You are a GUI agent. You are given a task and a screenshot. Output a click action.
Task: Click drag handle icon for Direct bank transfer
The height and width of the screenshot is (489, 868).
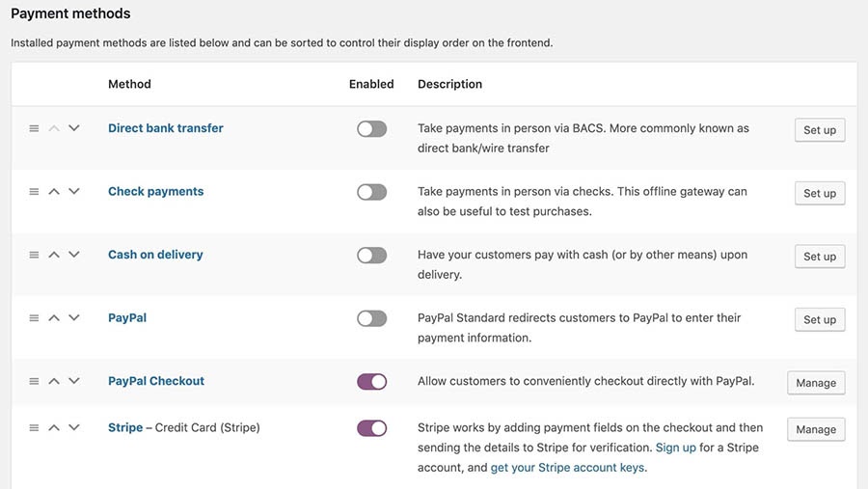pos(34,128)
